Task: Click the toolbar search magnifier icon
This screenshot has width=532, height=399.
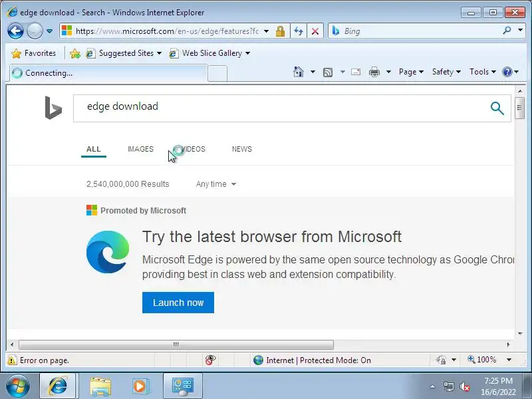Action: 507,31
